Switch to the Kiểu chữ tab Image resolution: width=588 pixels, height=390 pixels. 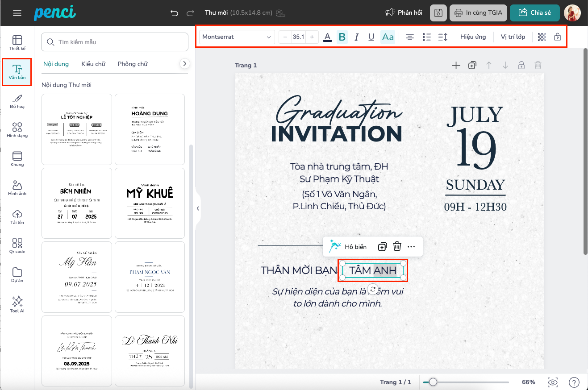(93, 64)
